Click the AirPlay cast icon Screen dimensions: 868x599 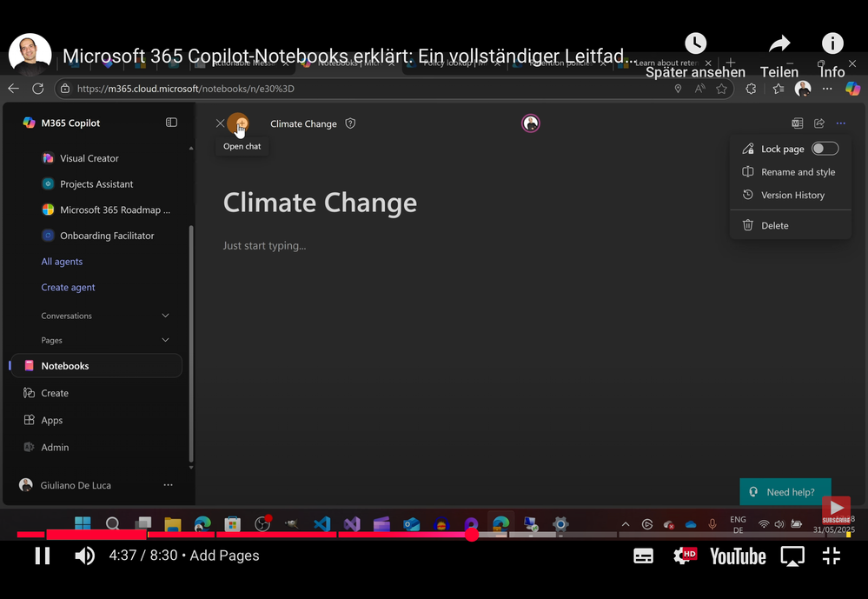[x=792, y=556]
